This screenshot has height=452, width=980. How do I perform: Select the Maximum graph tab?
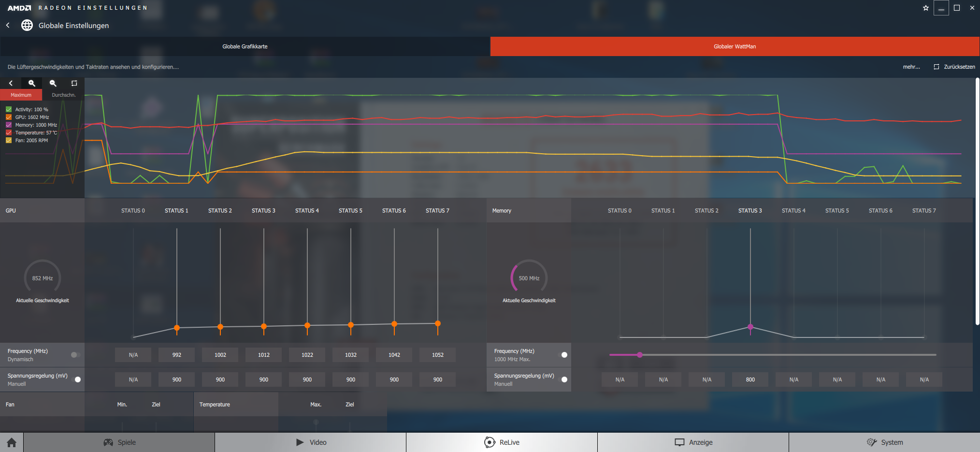(x=21, y=95)
